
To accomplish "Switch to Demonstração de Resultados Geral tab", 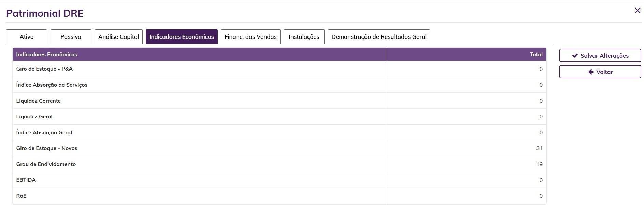I will tap(379, 37).
